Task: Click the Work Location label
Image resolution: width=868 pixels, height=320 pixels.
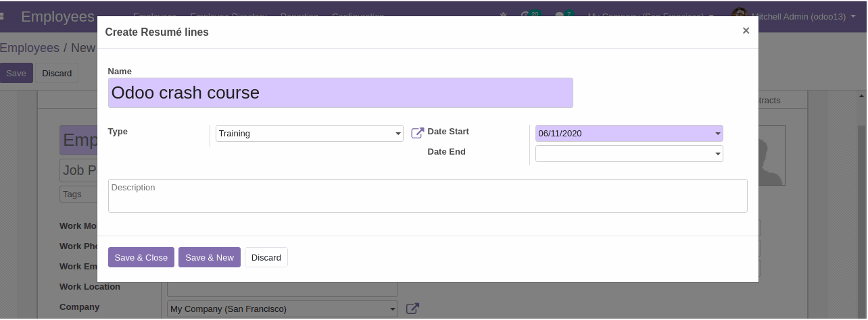Action: 90,287
